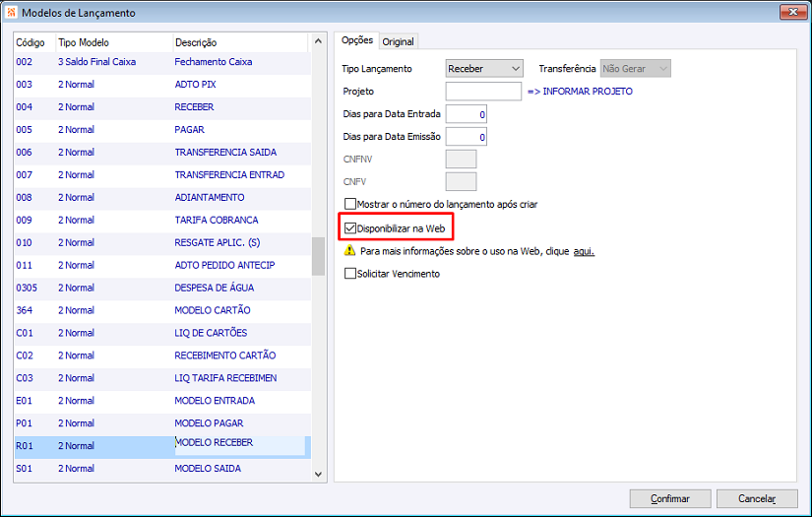The width and height of the screenshot is (812, 517).
Task: Click the Dias para Data Entrada field
Action: tap(467, 114)
